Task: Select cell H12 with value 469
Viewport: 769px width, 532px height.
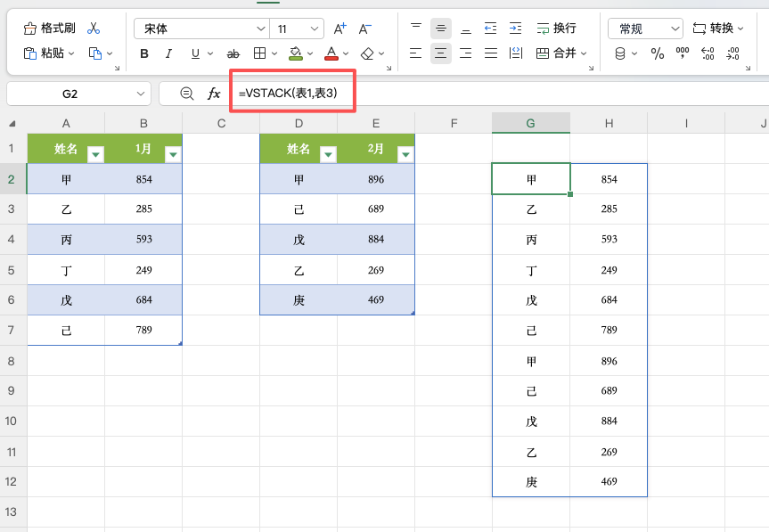Action: [x=609, y=481]
